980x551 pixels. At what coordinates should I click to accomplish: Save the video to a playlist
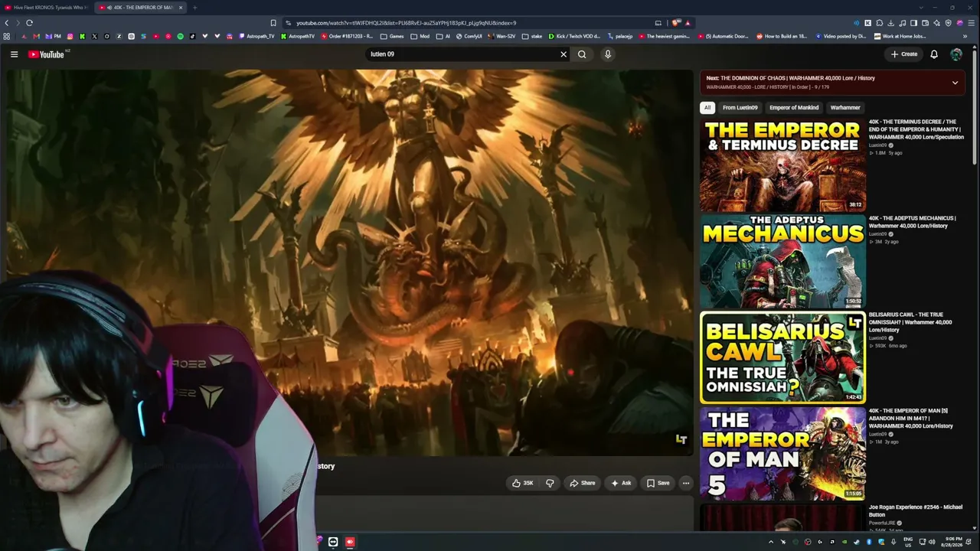(658, 483)
